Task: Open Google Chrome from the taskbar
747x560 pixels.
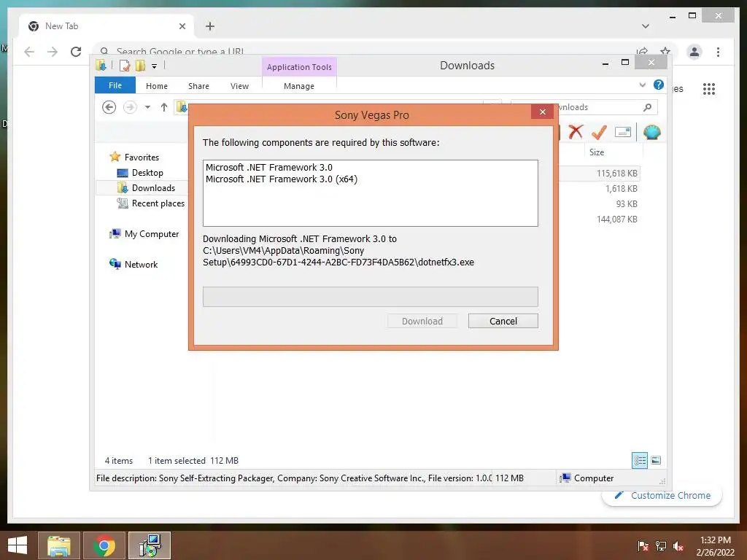Action: [104, 545]
